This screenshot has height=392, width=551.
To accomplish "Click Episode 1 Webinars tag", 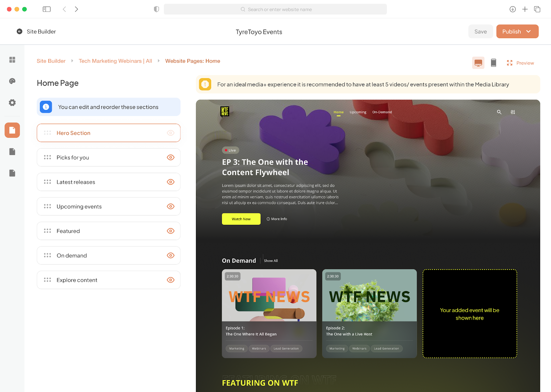I will 259,349.
